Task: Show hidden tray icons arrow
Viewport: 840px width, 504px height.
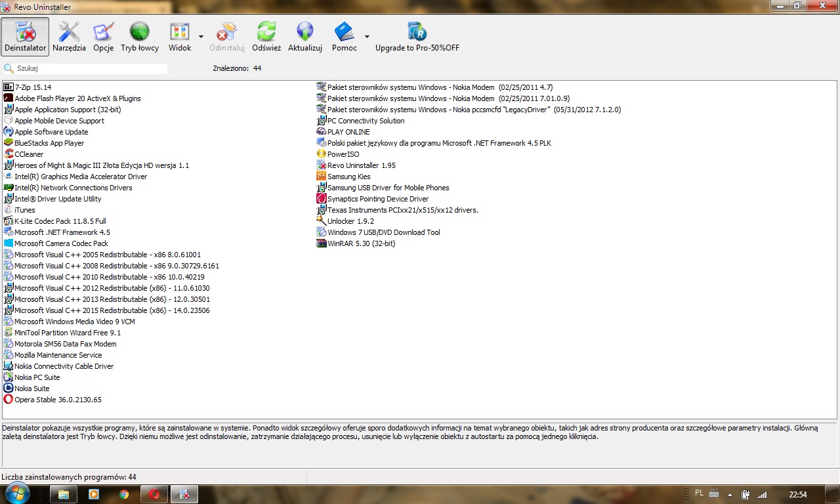Action: (x=730, y=495)
